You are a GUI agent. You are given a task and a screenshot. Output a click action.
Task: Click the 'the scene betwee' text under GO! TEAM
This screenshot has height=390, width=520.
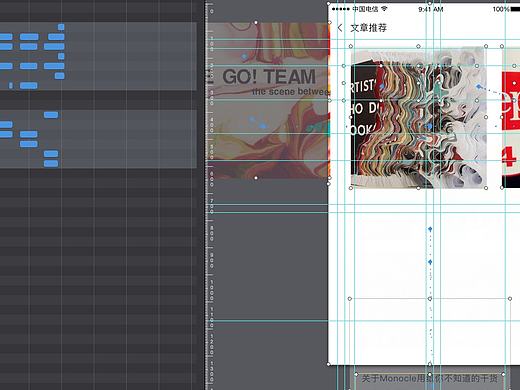pyautogui.click(x=291, y=92)
